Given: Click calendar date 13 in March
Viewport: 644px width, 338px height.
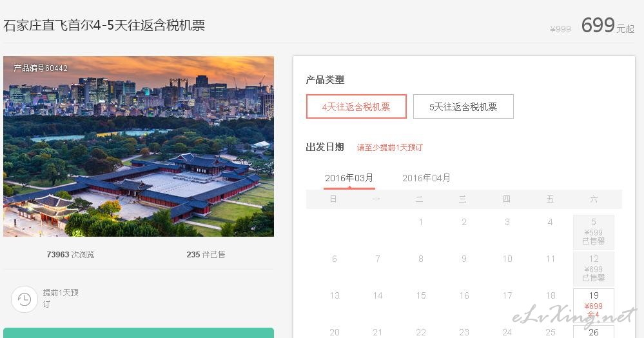Looking at the screenshot, I should coord(335,295).
